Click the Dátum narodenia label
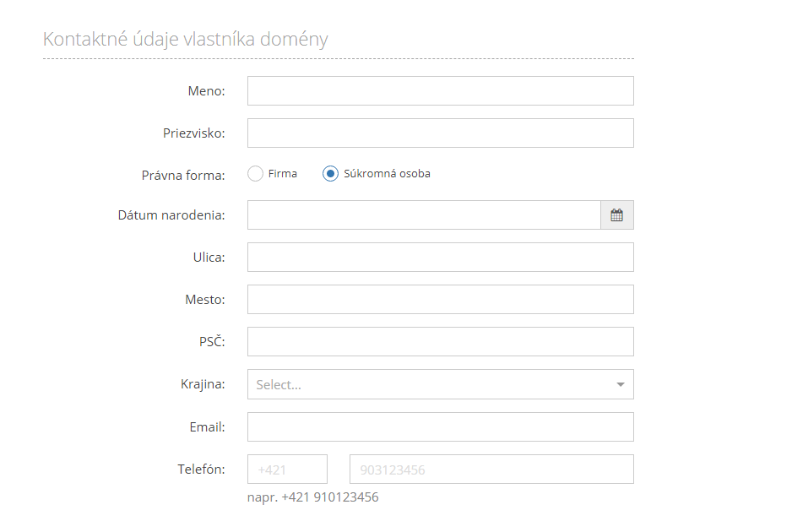This screenshot has width=792, height=532. pos(171,215)
